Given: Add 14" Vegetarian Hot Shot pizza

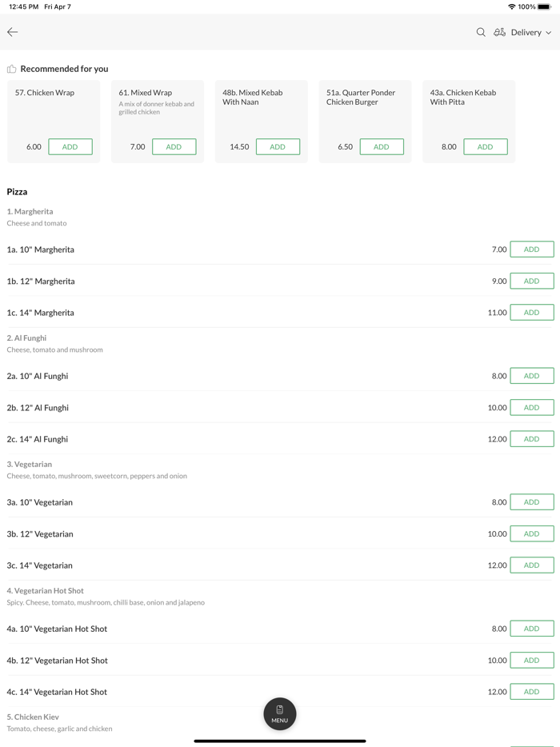Looking at the screenshot, I should tap(531, 692).
